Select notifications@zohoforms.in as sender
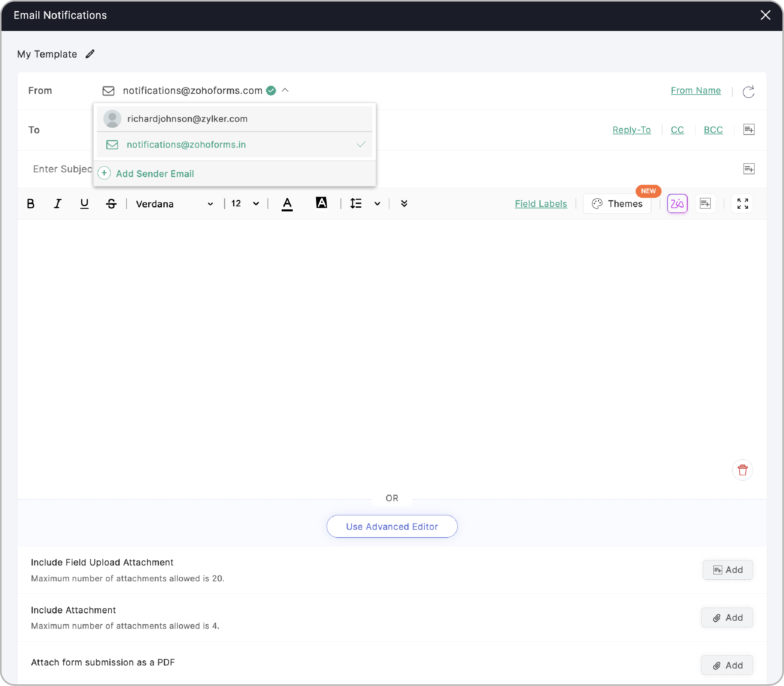784x686 pixels. click(235, 145)
